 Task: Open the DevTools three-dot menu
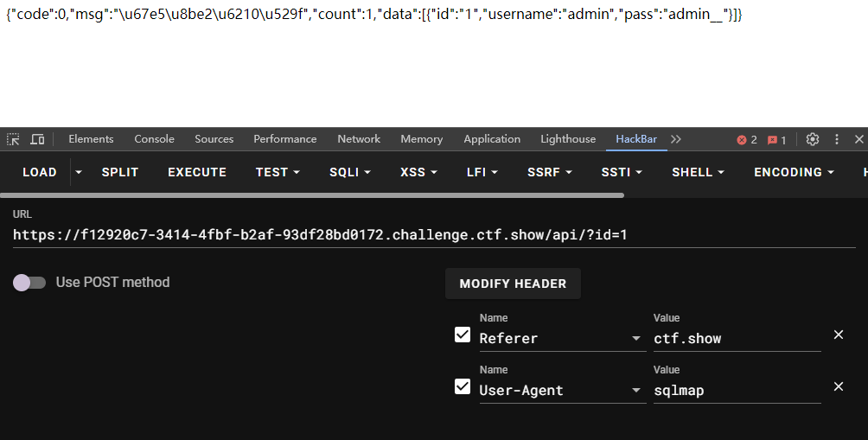[x=837, y=139]
